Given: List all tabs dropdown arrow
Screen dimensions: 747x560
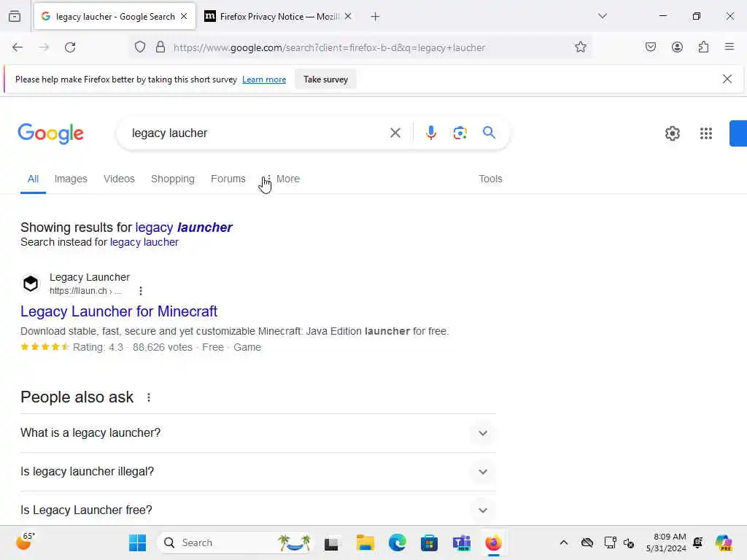Looking at the screenshot, I should click(602, 16).
